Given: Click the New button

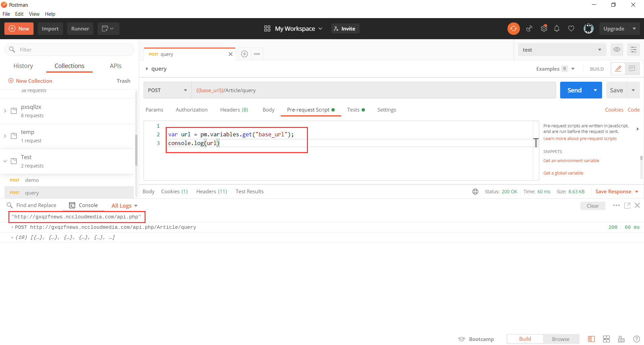Looking at the screenshot, I should click(x=19, y=28).
